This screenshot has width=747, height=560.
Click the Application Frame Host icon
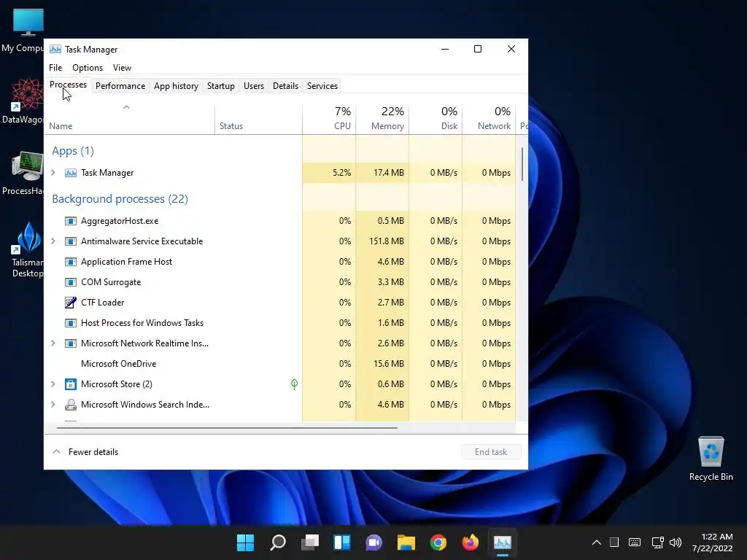(x=71, y=262)
